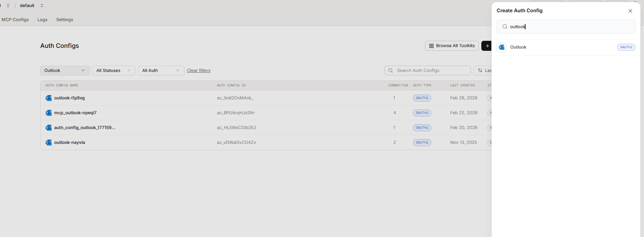Click the Outlook icon beside auth_config_outlook_177159...

click(x=49, y=128)
